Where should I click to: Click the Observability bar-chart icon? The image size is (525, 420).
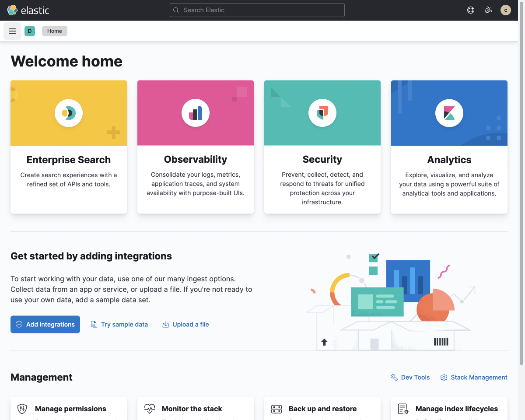[196, 112]
